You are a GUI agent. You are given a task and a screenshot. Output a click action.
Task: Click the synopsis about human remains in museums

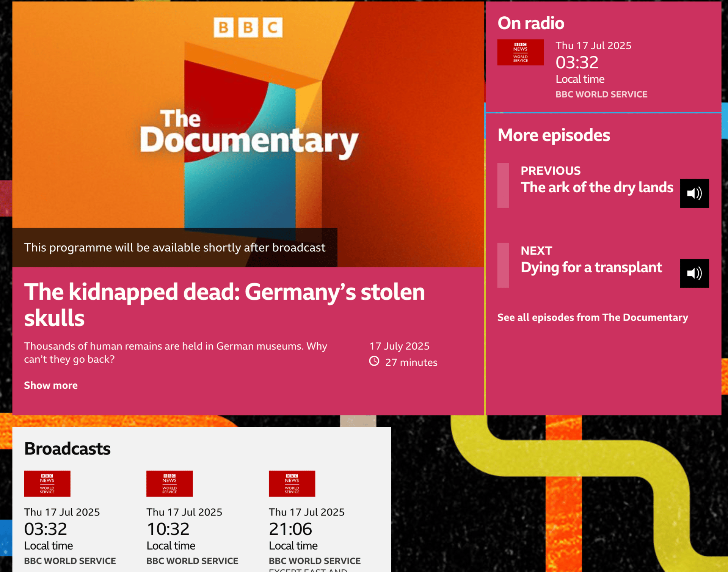[175, 353]
